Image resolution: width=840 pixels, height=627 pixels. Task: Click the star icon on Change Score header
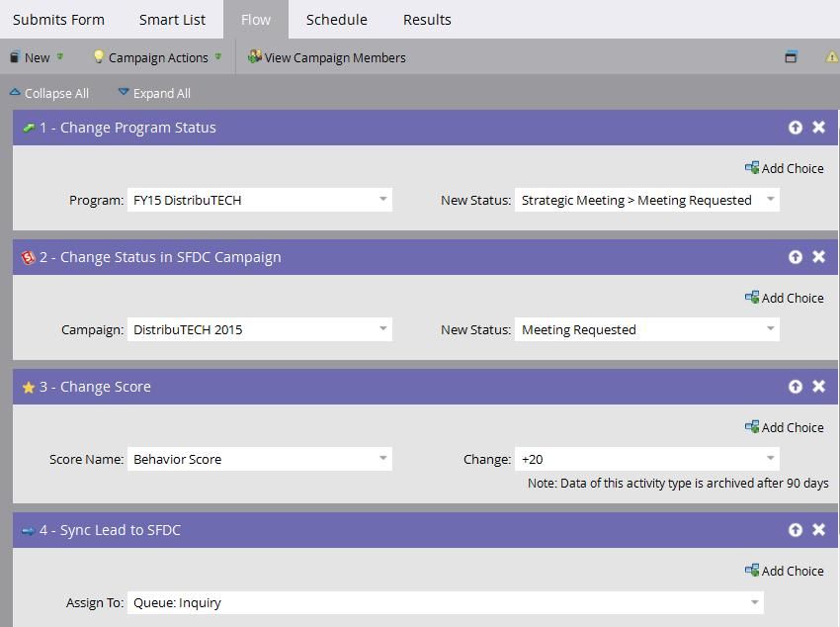pyautogui.click(x=28, y=388)
